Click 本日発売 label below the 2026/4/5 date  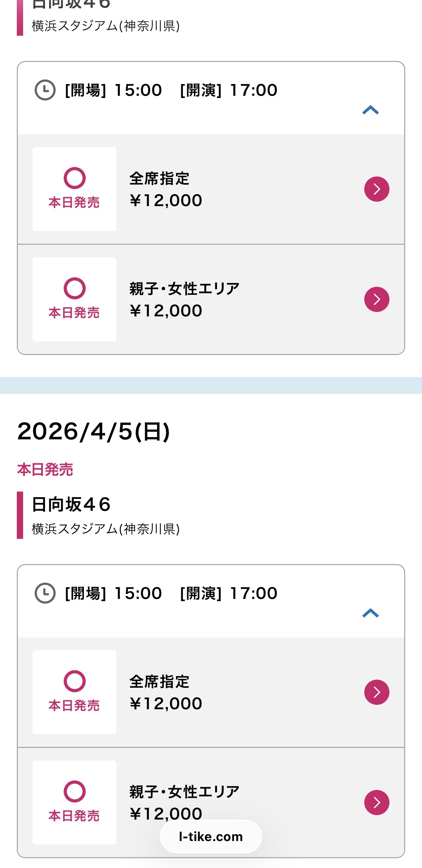(x=45, y=470)
